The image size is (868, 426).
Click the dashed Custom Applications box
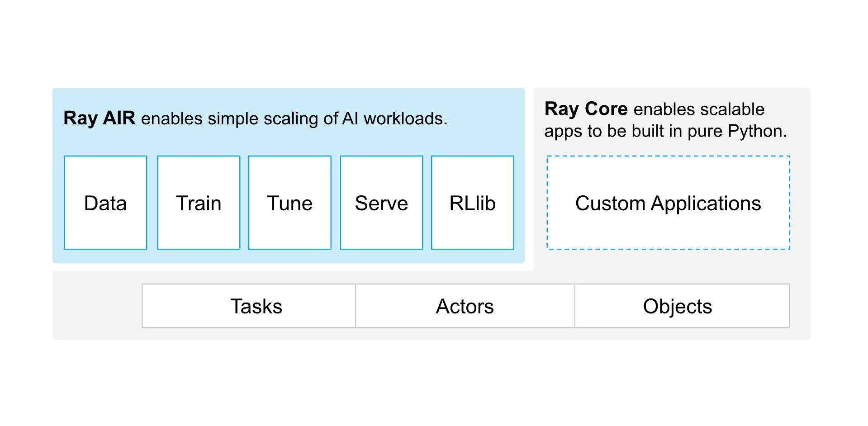[x=668, y=203]
